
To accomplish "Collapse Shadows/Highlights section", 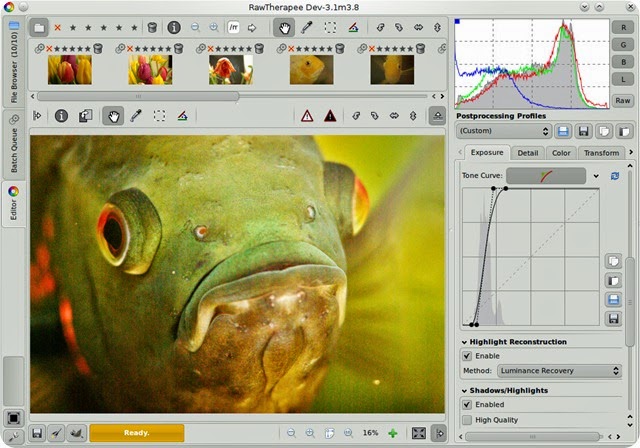I will (x=464, y=391).
